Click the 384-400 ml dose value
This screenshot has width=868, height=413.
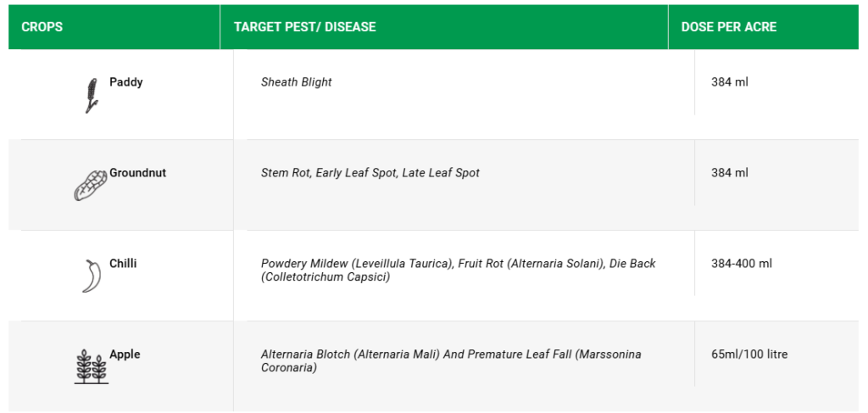742,264
